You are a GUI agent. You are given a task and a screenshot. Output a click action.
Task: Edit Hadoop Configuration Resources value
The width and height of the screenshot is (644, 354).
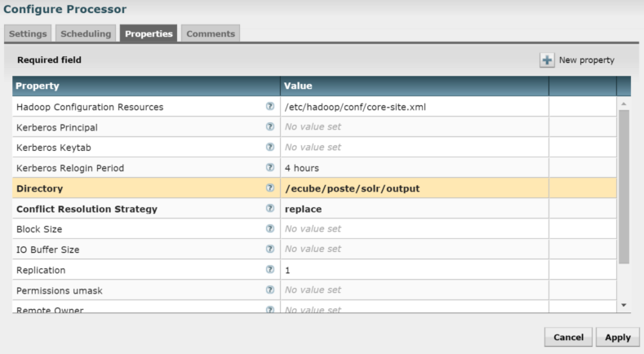pos(414,107)
